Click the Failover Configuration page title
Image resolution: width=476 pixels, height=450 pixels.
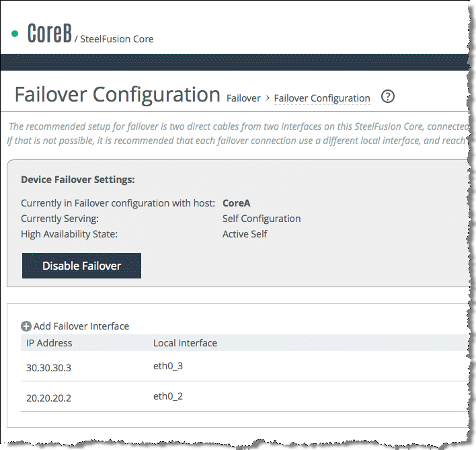(x=118, y=94)
